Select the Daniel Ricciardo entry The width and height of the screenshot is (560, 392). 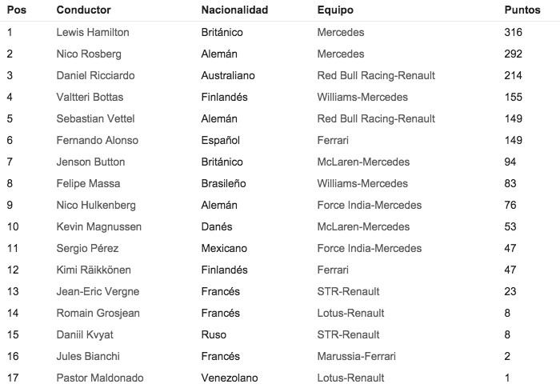click(x=96, y=76)
